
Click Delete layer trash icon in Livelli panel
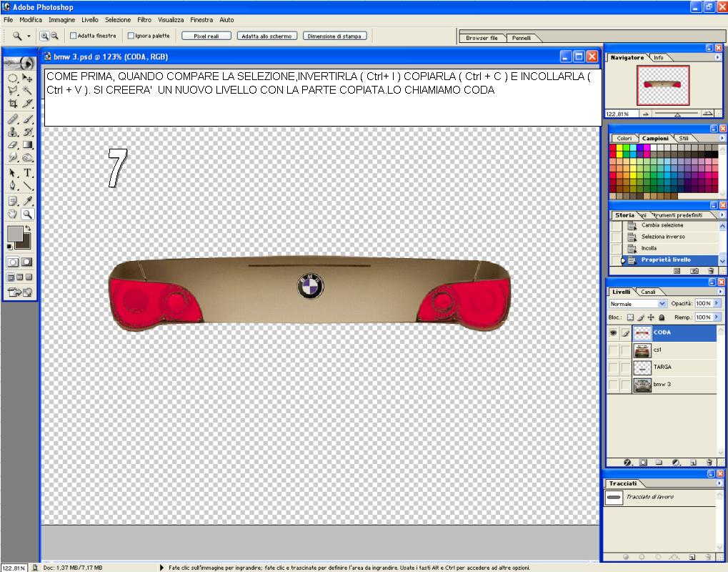pyautogui.click(x=709, y=463)
